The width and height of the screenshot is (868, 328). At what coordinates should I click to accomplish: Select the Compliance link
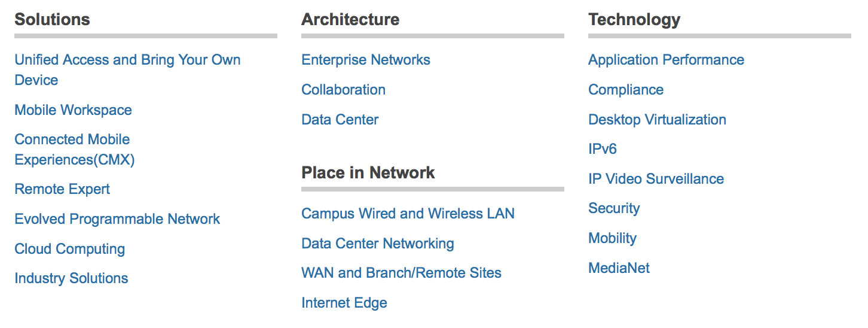(626, 90)
